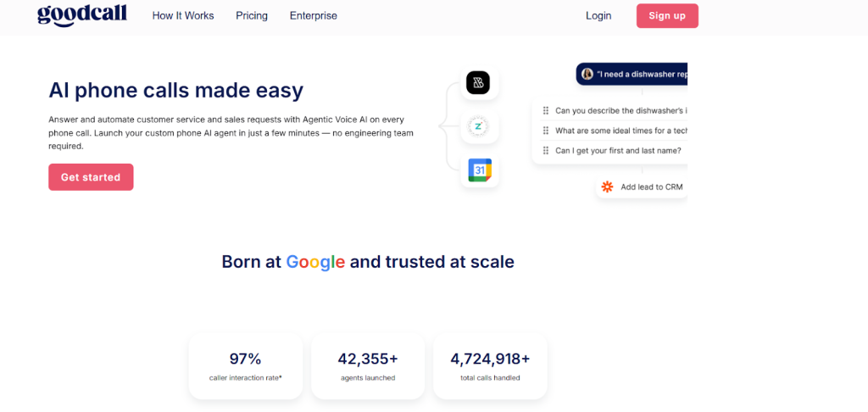The image size is (868, 412).
Task: Click the caller avatar in the chat bubble
Action: (x=587, y=74)
